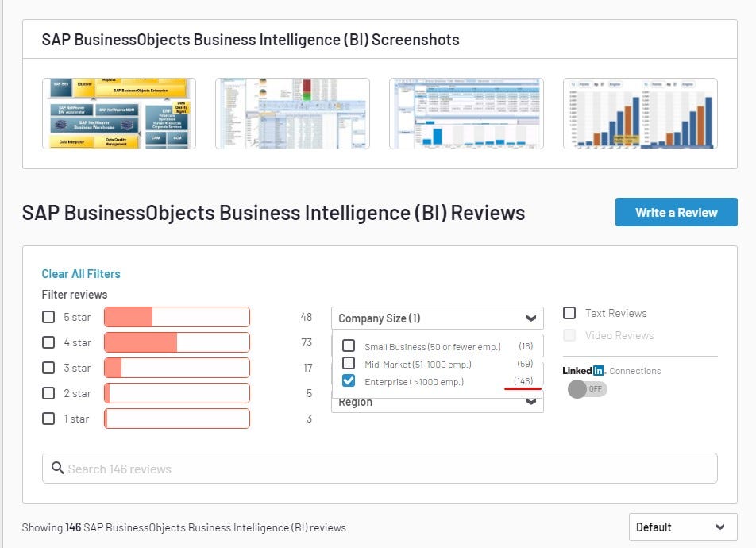Expand the Region dropdown
Image resolution: width=756 pixels, height=548 pixels.
pyautogui.click(x=438, y=403)
